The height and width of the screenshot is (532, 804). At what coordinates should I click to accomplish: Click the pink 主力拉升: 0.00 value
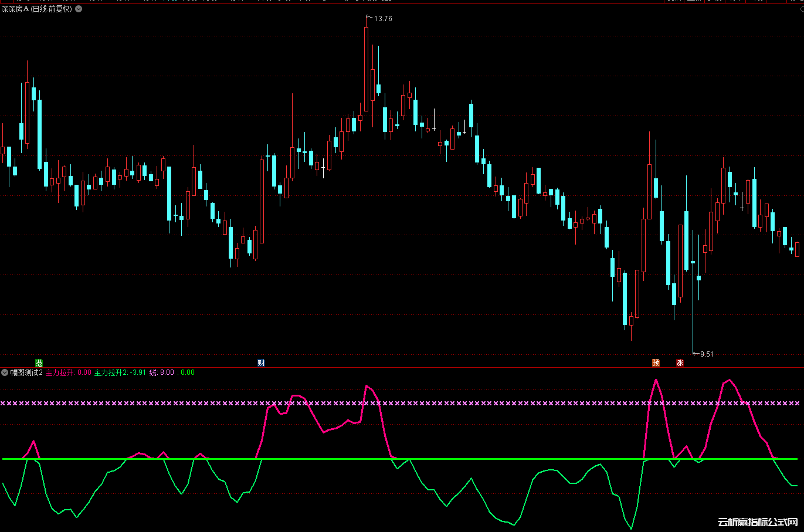[x=69, y=372]
